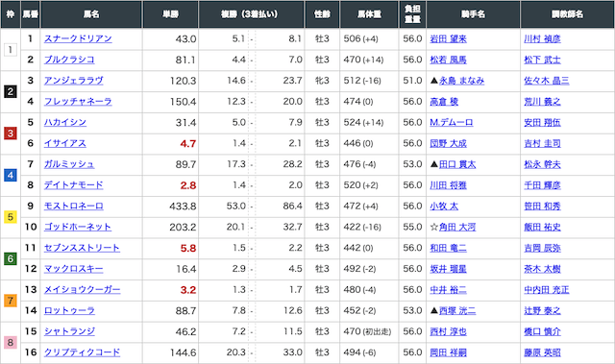The image size is (615, 364).
Task: Click trainer 中内田 充正 link
Action: click(x=547, y=290)
